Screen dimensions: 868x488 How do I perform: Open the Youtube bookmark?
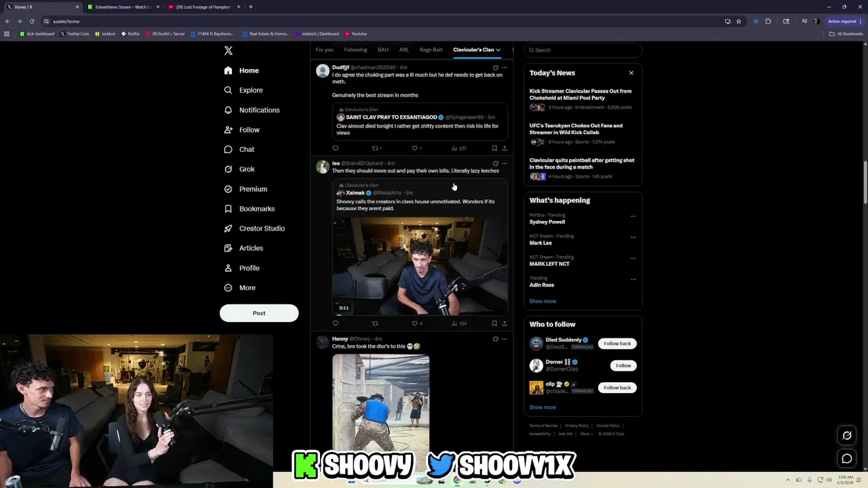356,34
